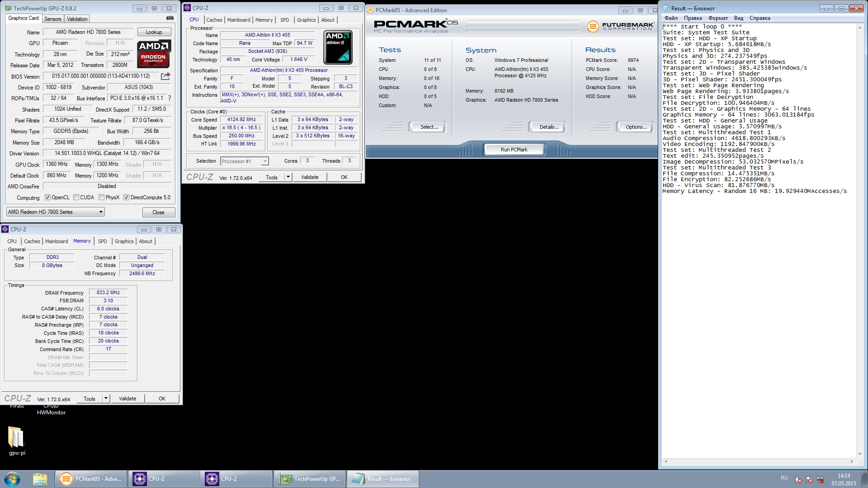Open the GPU selection dropdown in GPU-Z
The image size is (868, 488).
55,212
